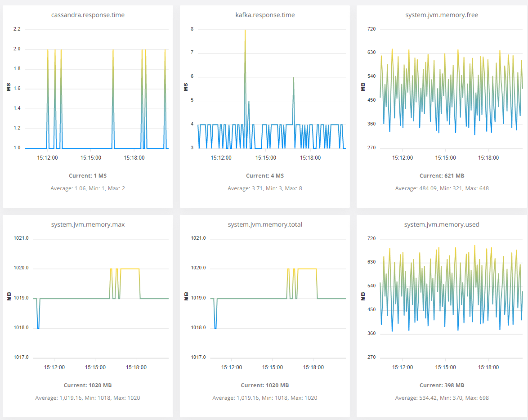
Task: Click the 2.2 y-axis label in cassandra chart
Action: (x=17, y=29)
